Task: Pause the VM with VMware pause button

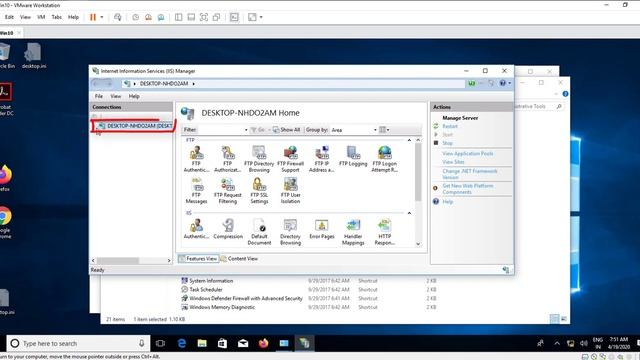Action: pyautogui.click(x=93, y=17)
